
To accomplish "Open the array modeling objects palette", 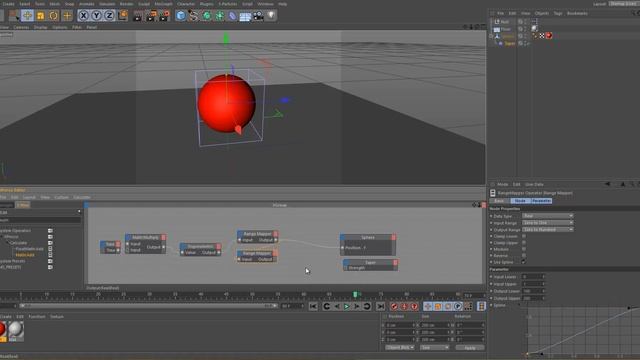I will click(220, 16).
